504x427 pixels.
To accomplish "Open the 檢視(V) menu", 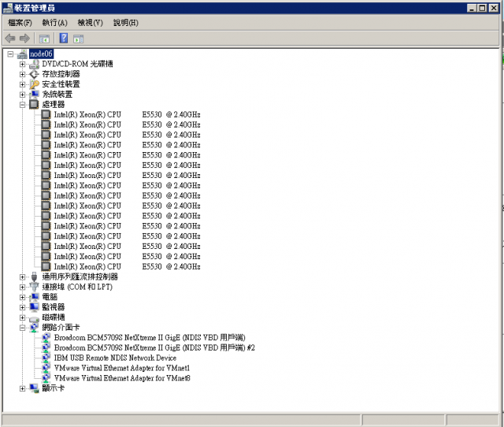I will (91, 23).
